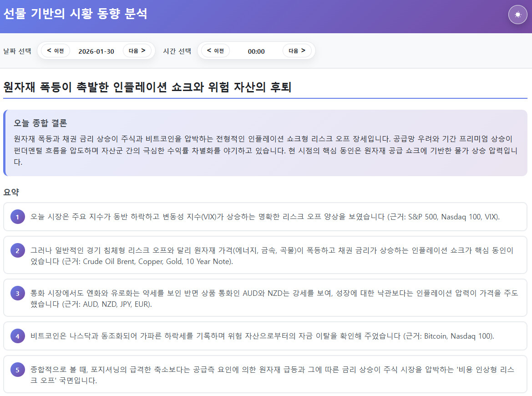Toggle the light/dark theme sun icon
Image resolution: width=532 pixels, height=396 pixels.
(517, 15)
